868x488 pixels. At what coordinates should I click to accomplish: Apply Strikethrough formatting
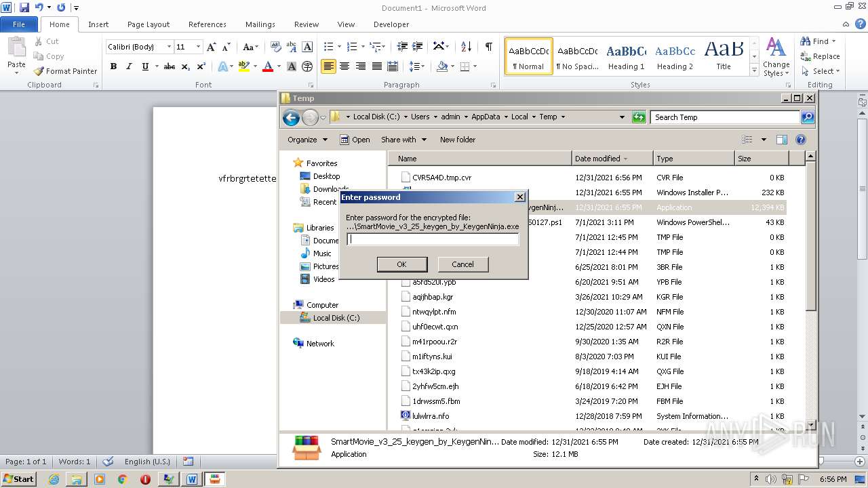(x=170, y=66)
